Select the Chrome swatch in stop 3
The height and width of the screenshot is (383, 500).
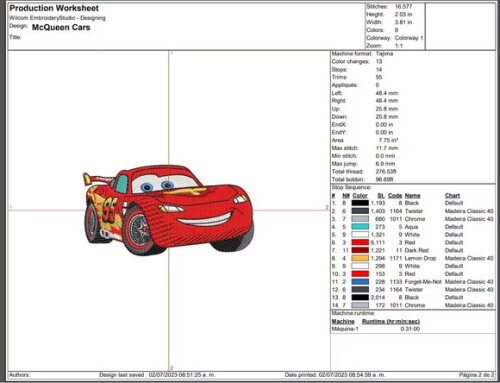click(x=360, y=219)
